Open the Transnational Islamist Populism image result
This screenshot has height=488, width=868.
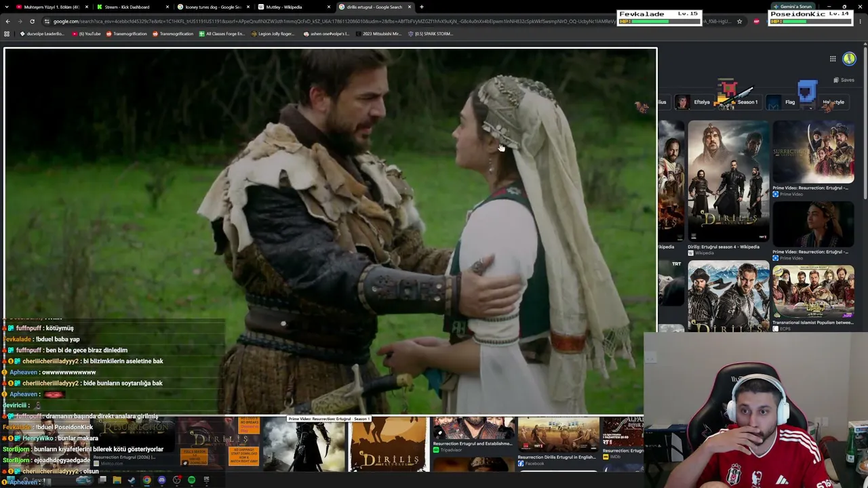tap(813, 291)
